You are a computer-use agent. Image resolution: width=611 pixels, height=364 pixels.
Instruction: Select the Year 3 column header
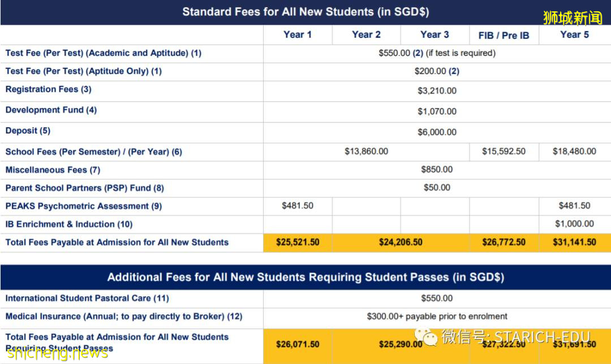click(434, 34)
